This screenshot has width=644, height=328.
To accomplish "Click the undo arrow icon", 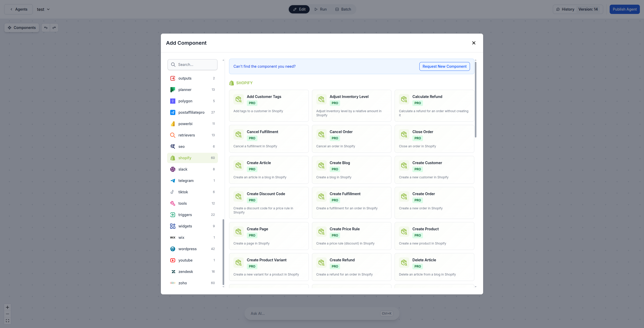I will [x=46, y=27].
